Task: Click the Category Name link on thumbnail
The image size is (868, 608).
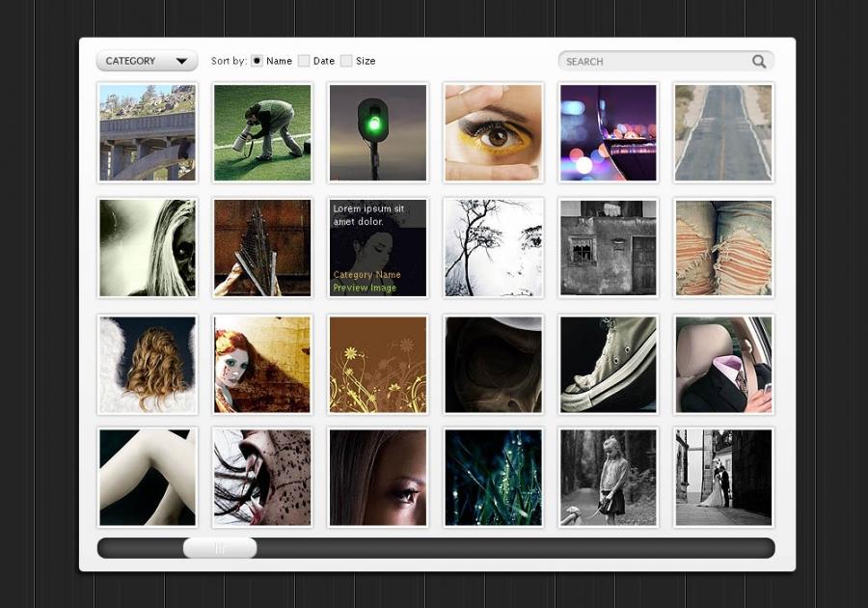Action: point(366,275)
